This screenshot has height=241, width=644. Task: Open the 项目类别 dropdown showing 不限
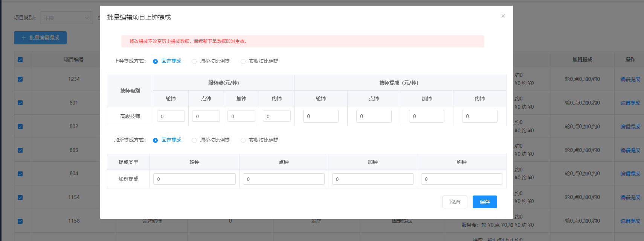click(66, 18)
